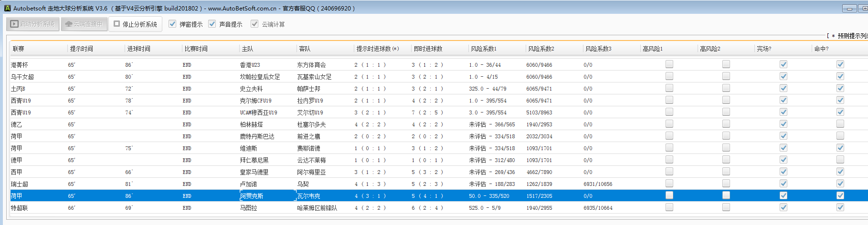The image size is (868, 225).
Task: Click the 阿贾克斯 home team cell
Action: click(x=252, y=196)
